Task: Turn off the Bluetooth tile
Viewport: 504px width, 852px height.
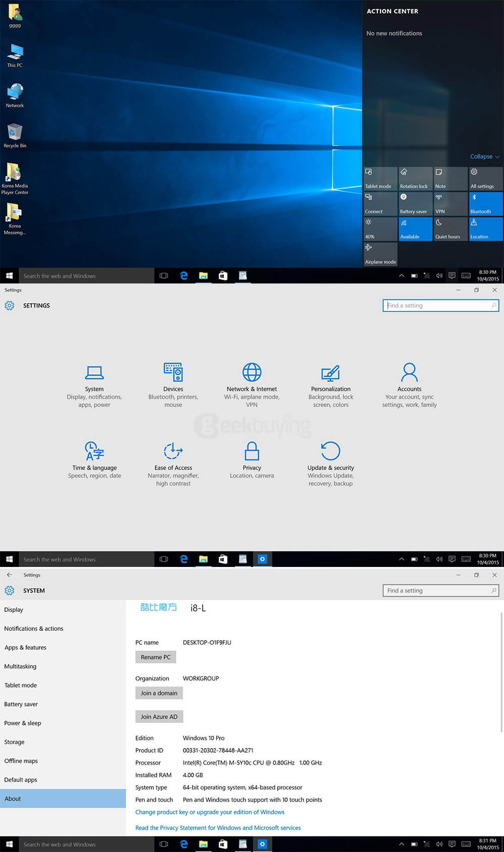Action: (486, 204)
